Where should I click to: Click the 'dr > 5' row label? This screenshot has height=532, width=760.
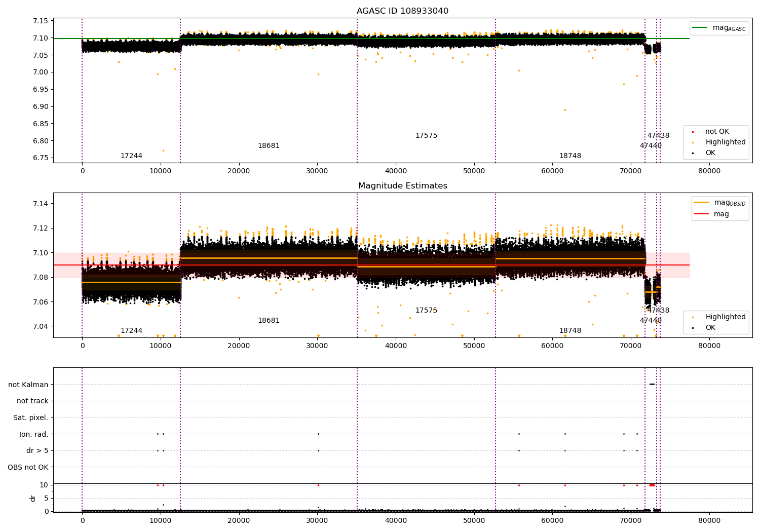click(37, 450)
